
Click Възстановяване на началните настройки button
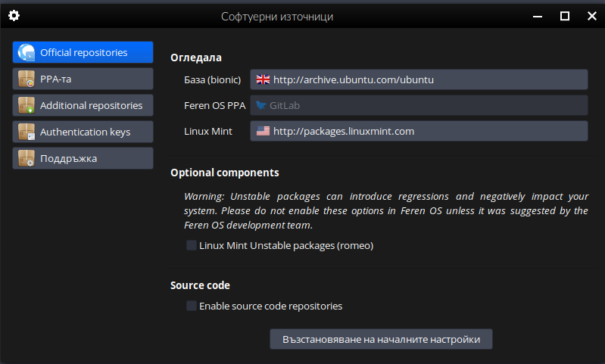pyautogui.click(x=381, y=339)
